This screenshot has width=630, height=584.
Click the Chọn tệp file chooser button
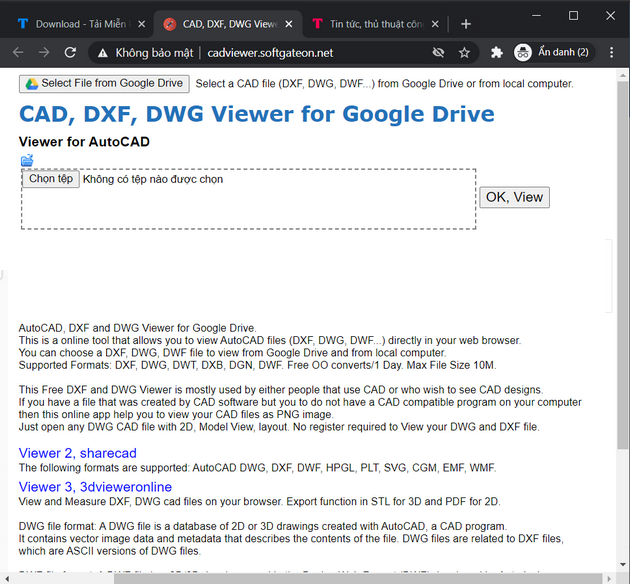51,179
